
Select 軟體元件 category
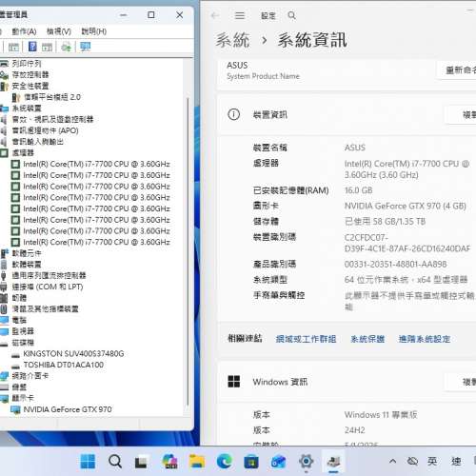pos(27,253)
